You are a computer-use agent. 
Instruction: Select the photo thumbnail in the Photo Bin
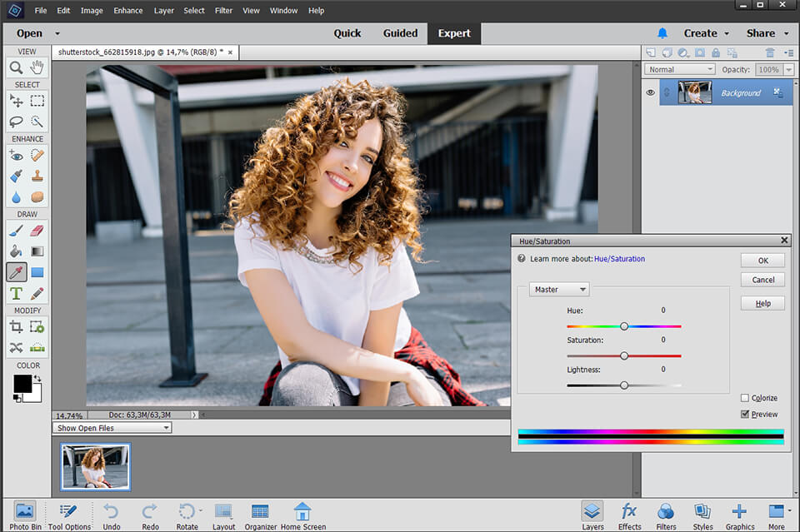pos(94,466)
